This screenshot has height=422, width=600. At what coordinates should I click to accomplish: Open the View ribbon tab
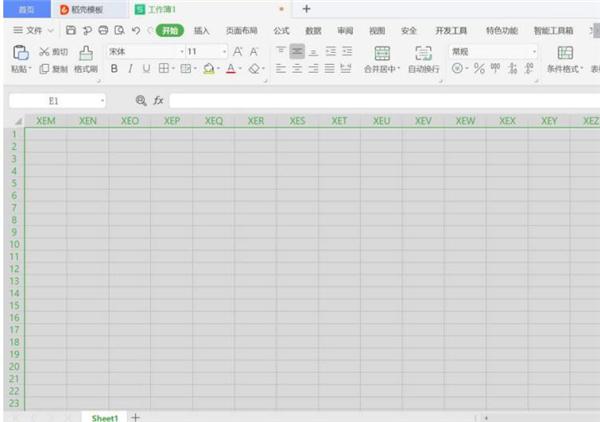pyautogui.click(x=377, y=31)
